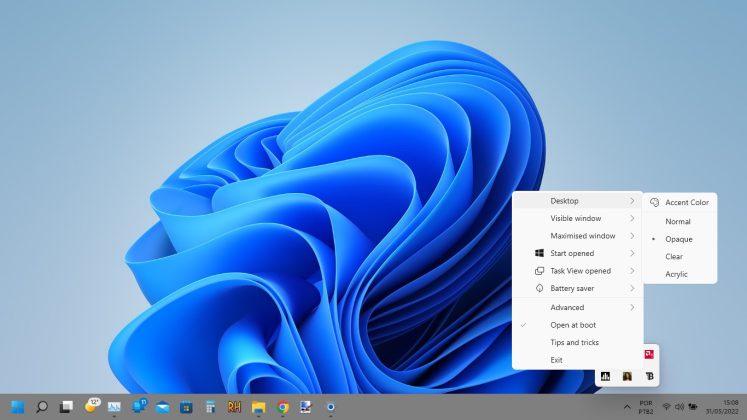Click the battery status tray icon
Viewport: 747px width, 420px height.
pyautogui.click(x=693, y=407)
